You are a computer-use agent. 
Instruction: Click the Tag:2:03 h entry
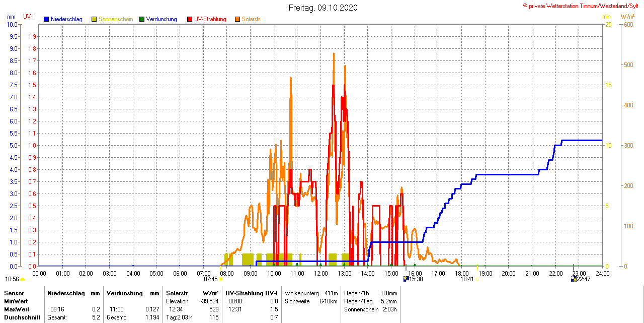tap(180, 317)
